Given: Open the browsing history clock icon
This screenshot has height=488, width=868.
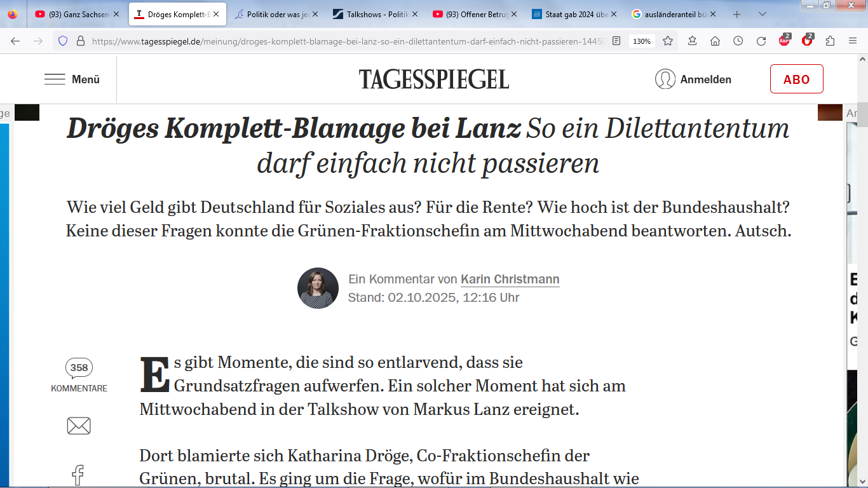Looking at the screenshot, I should click(x=738, y=41).
